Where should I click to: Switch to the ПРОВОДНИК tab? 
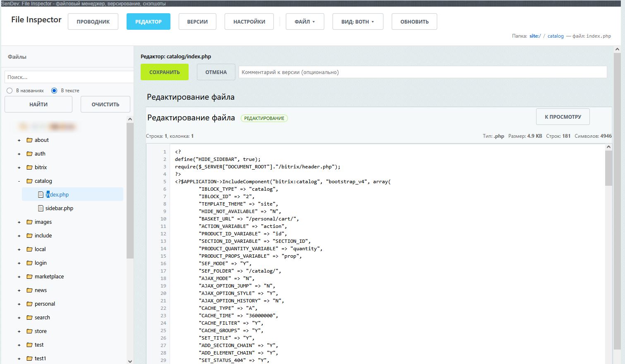93,22
